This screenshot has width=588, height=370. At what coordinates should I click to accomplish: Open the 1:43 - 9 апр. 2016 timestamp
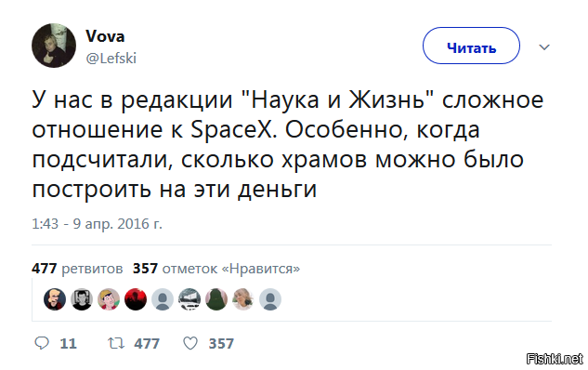pyautogui.click(x=97, y=224)
